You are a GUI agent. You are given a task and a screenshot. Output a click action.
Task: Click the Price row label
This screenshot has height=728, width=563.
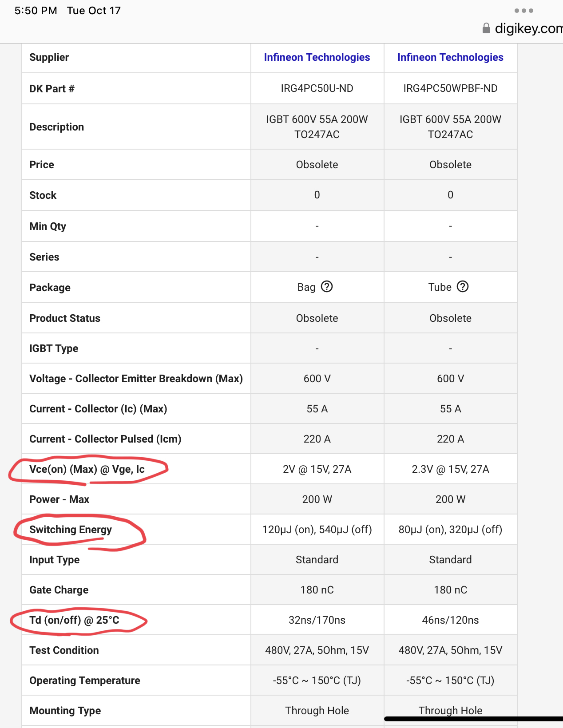42,165
